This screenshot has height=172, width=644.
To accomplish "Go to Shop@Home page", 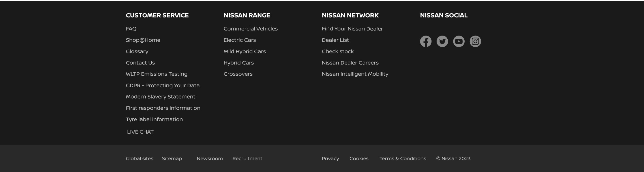I will pos(143,40).
